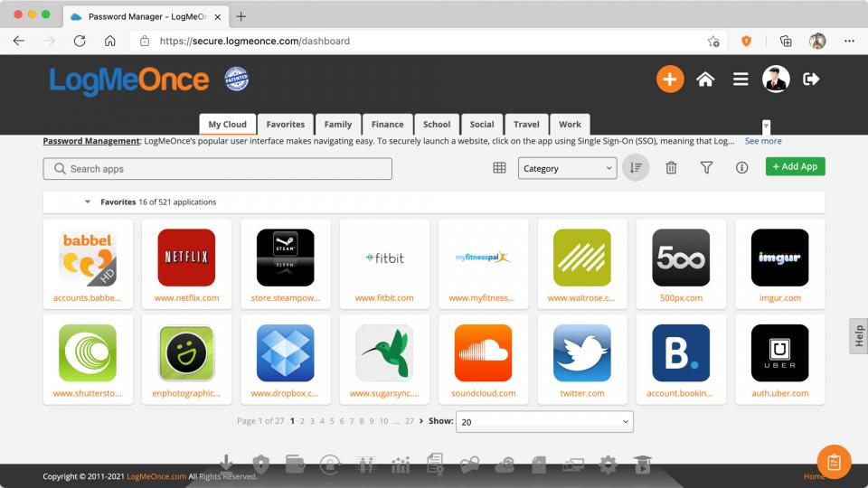This screenshot has height=488, width=868.
Task: Reload the page with browser refresh button
Action: [80, 41]
